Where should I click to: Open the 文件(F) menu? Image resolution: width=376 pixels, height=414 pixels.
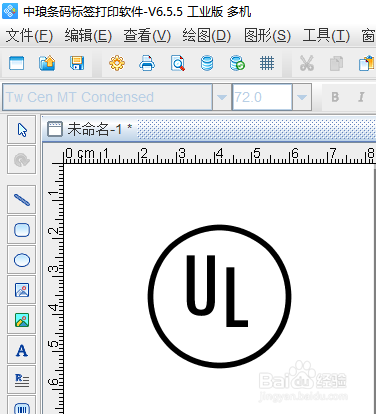[29, 36]
